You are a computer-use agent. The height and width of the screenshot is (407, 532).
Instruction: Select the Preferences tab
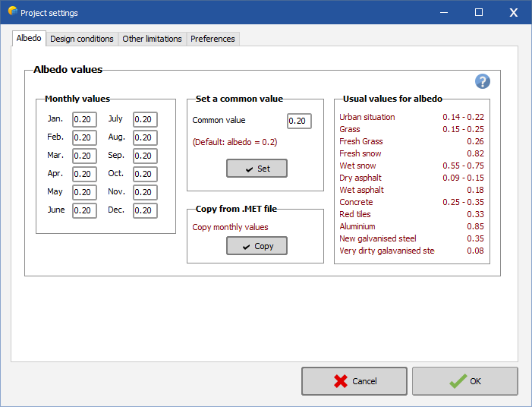[x=212, y=39]
